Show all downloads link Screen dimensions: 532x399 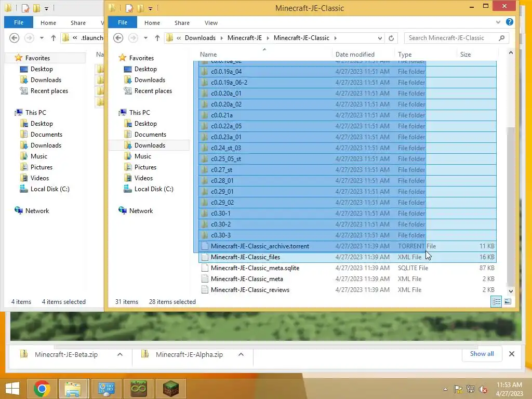coord(482,353)
